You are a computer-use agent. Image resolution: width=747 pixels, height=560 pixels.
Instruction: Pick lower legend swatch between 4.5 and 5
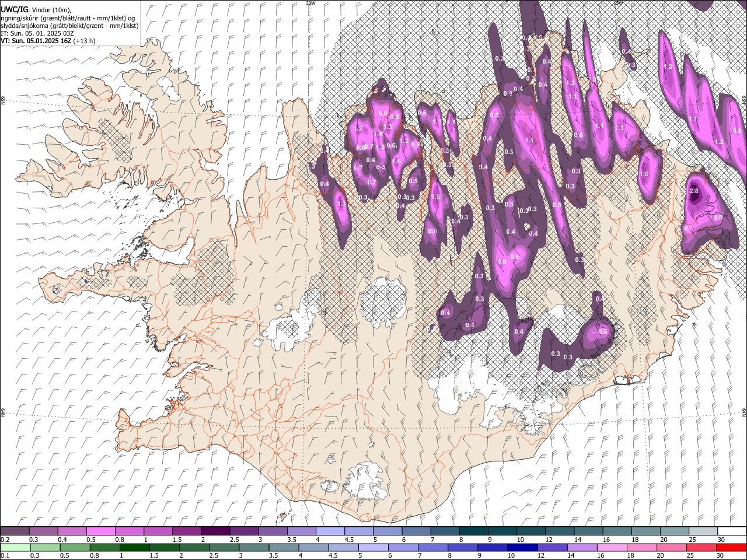(x=343, y=547)
